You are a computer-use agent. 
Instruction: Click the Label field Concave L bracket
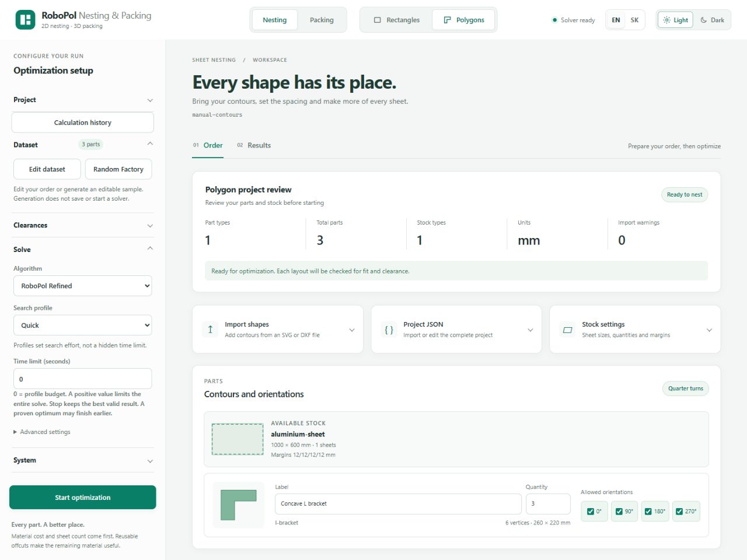click(398, 504)
